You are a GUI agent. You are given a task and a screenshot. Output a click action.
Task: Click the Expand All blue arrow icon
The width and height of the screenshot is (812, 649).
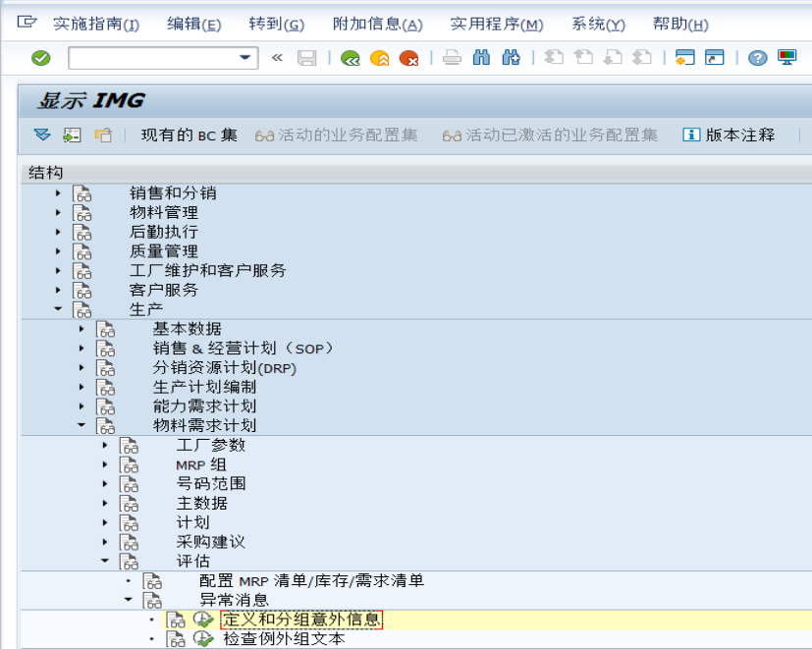coord(42,135)
